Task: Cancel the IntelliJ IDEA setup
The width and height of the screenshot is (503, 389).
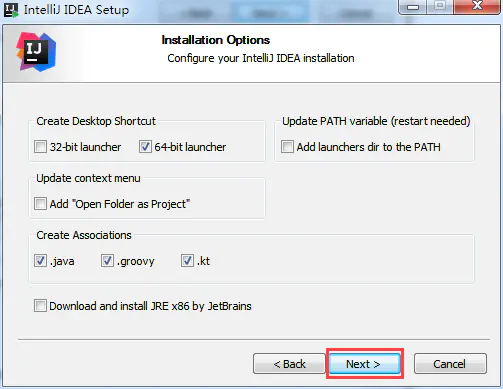Action: click(x=450, y=364)
